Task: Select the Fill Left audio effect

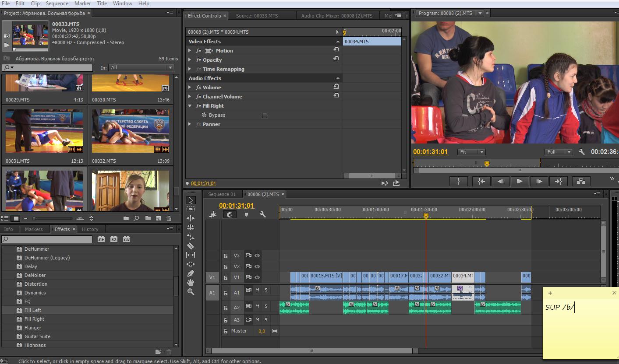Action: (x=33, y=310)
